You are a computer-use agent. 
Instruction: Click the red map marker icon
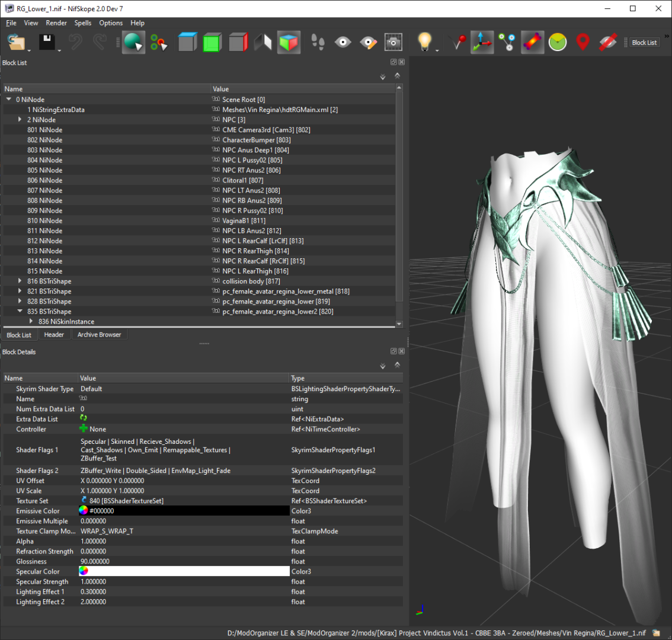click(x=583, y=42)
